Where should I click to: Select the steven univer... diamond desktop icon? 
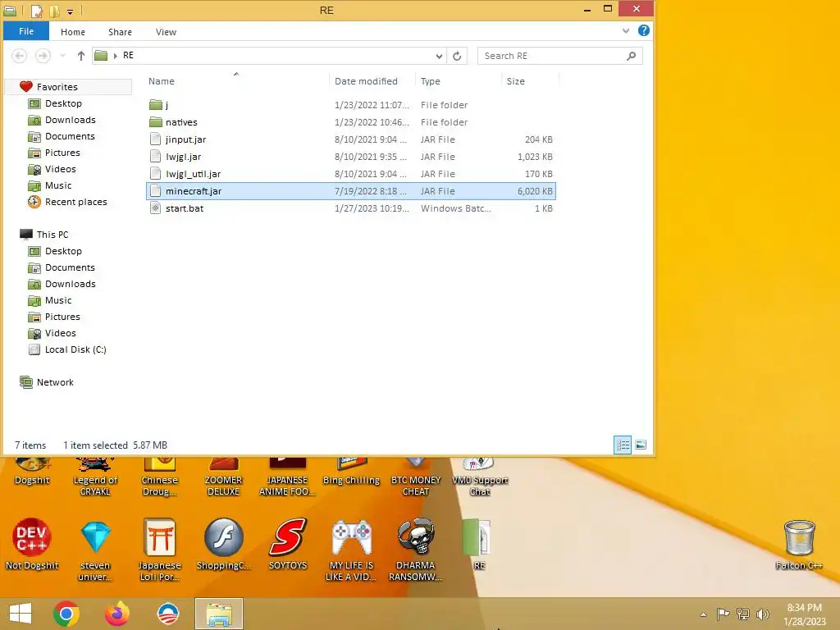point(95,550)
